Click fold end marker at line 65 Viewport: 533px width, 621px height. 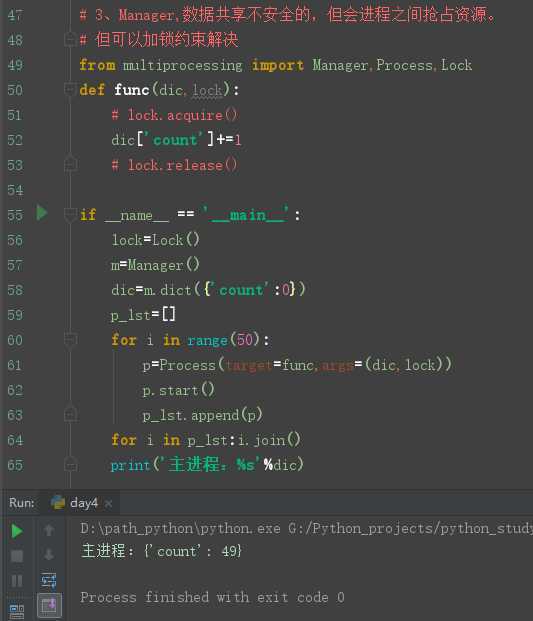(x=70, y=465)
